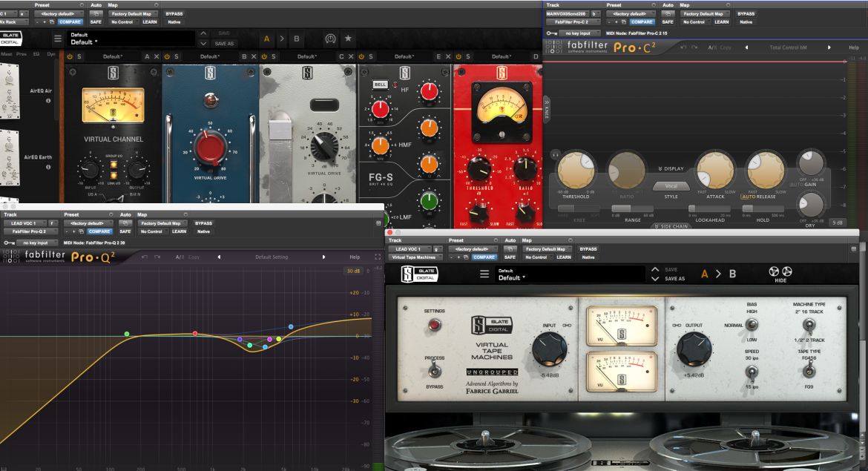Open the Help menu in Pro-Q 2

[x=355, y=257]
